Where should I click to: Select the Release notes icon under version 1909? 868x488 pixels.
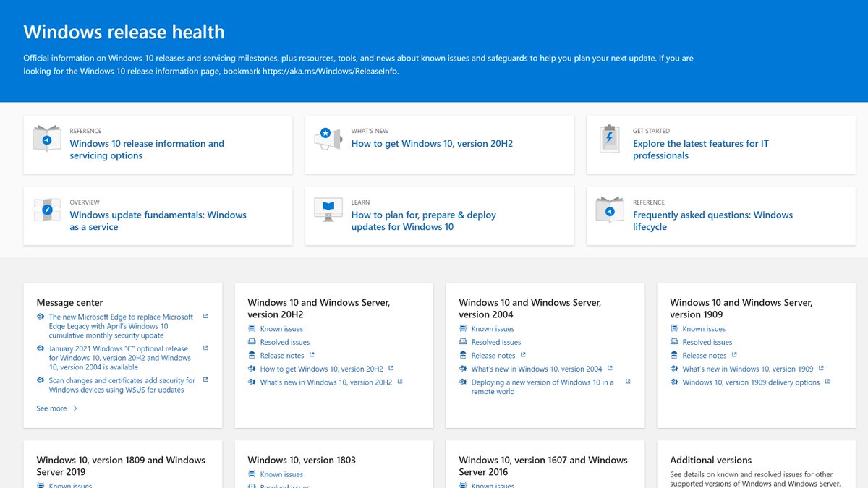point(674,355)
